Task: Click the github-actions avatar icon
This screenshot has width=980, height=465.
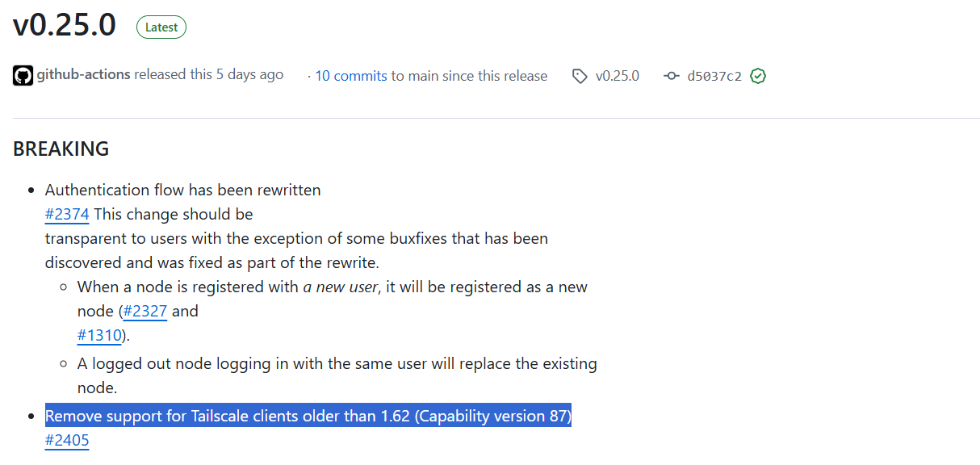Action: pos(23,76)
